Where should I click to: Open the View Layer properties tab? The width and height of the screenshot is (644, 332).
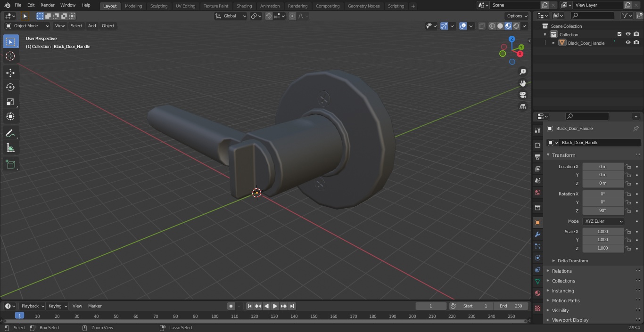pyautogui.click(x=537, y=169)
